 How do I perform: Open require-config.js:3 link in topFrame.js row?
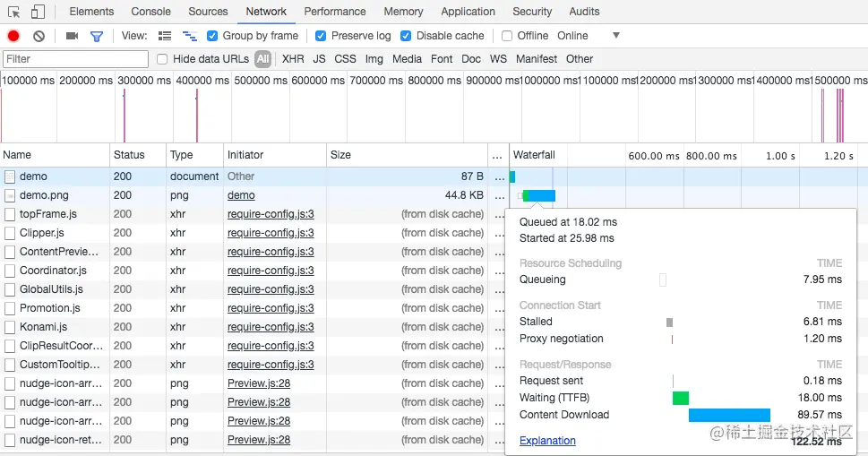click(271, 214)
